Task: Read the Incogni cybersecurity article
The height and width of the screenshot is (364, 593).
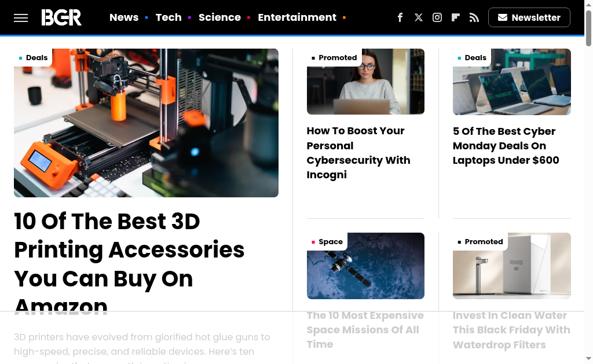Action: click(358, 153)
